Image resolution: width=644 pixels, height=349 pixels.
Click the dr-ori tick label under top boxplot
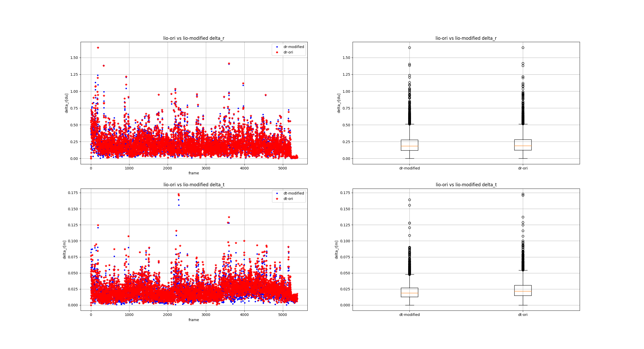[x=523, y=168]
